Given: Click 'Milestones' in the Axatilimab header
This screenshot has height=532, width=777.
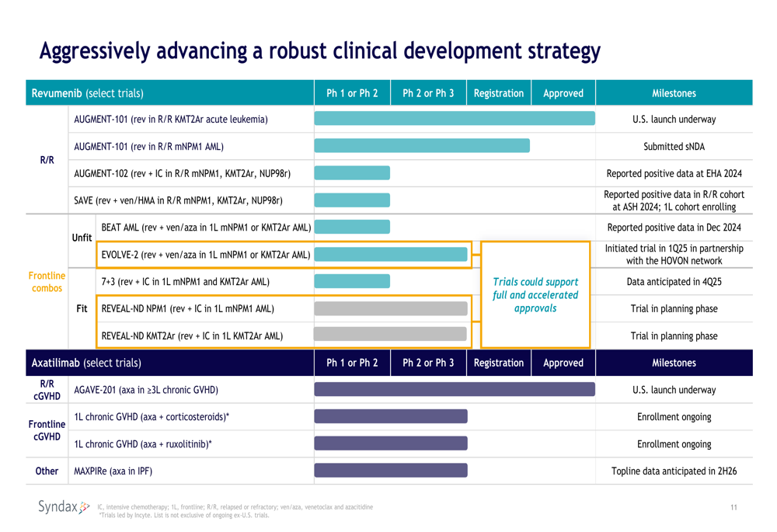Looking at the screenshot, I should point(674,363).
